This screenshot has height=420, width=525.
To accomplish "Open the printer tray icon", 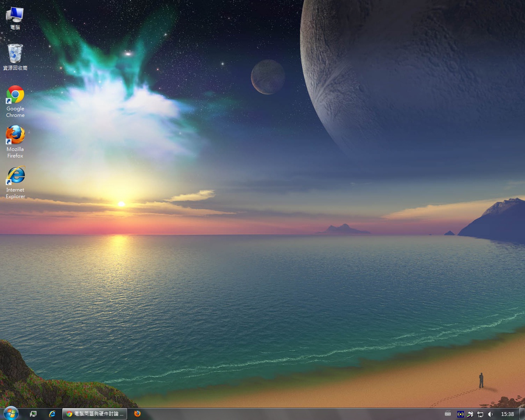I will click(470, 414).
